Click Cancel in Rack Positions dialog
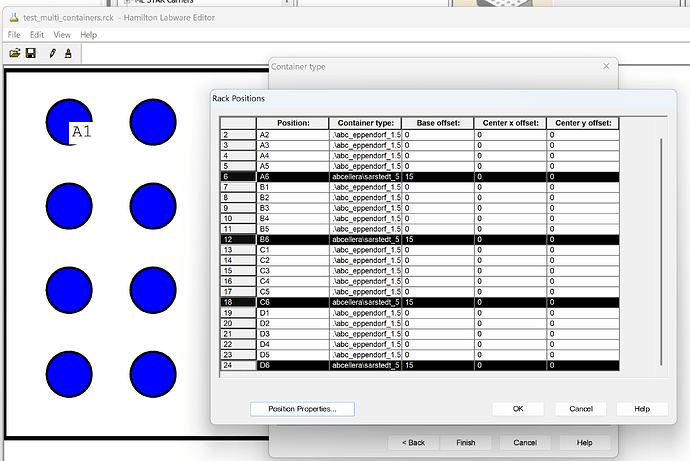The height and width of the screenshot is (461, 690). pos(581,409)
